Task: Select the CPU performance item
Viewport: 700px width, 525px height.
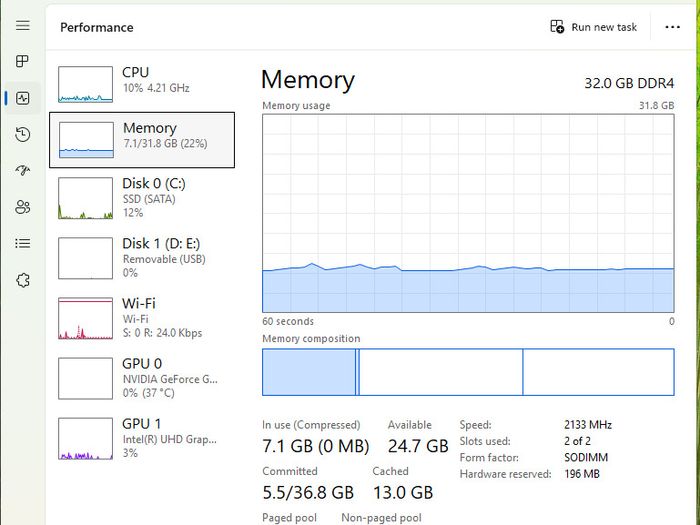Action: point(142,84)
